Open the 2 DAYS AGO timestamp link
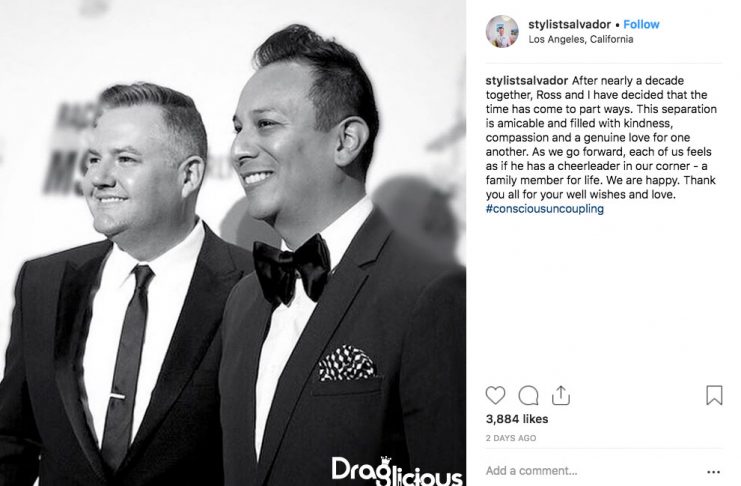741x486 pixels. click(x=511, y=438)
